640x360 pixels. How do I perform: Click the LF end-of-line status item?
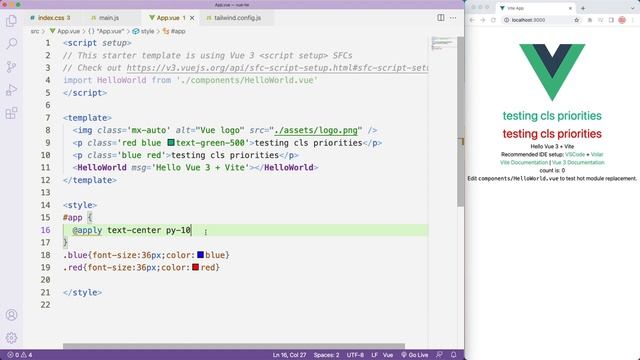point(374,355)
